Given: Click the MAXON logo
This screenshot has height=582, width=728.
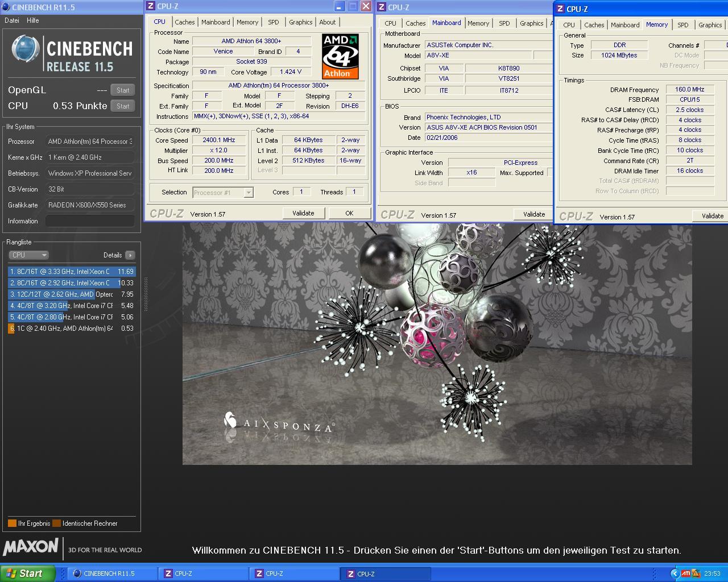Looking at the screenshot, I should tap(31, 547).
